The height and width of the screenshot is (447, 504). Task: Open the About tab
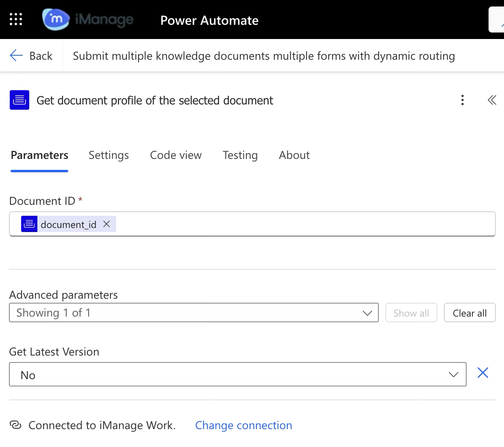(x=294, y=155)
